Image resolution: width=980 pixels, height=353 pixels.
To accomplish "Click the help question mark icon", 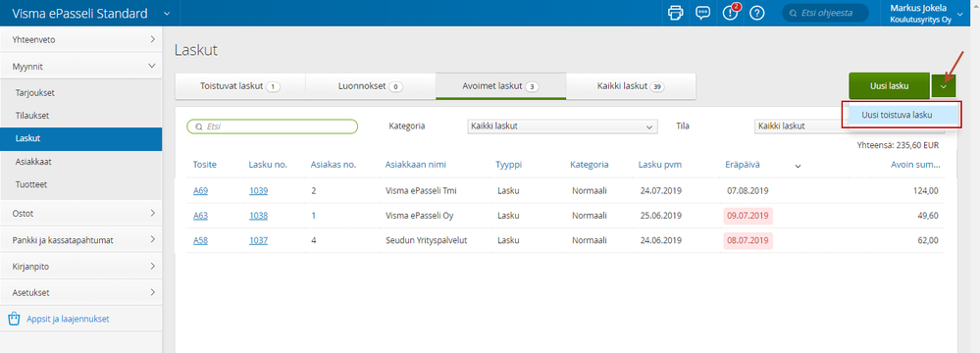I will [x=757, y=13].
